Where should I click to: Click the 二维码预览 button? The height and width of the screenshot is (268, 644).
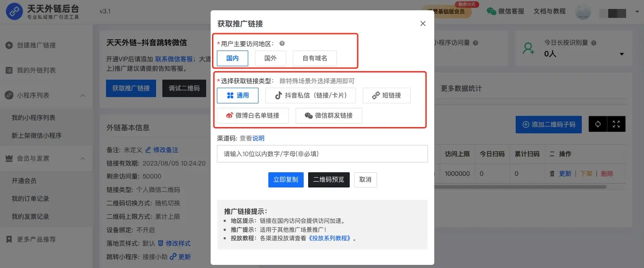click(329, 179)
